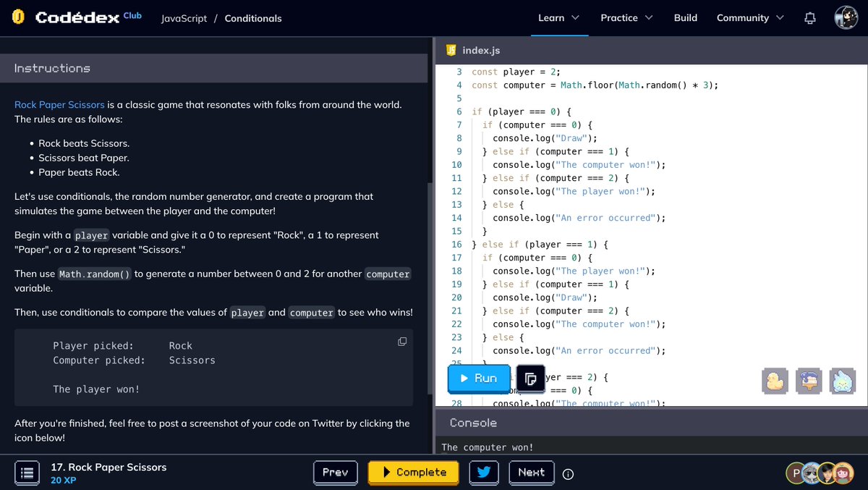The height and width of the screenshot is (490, 868).
Task: Click the '17. Rock Paper Scissors' title
Action: point(109,467)
